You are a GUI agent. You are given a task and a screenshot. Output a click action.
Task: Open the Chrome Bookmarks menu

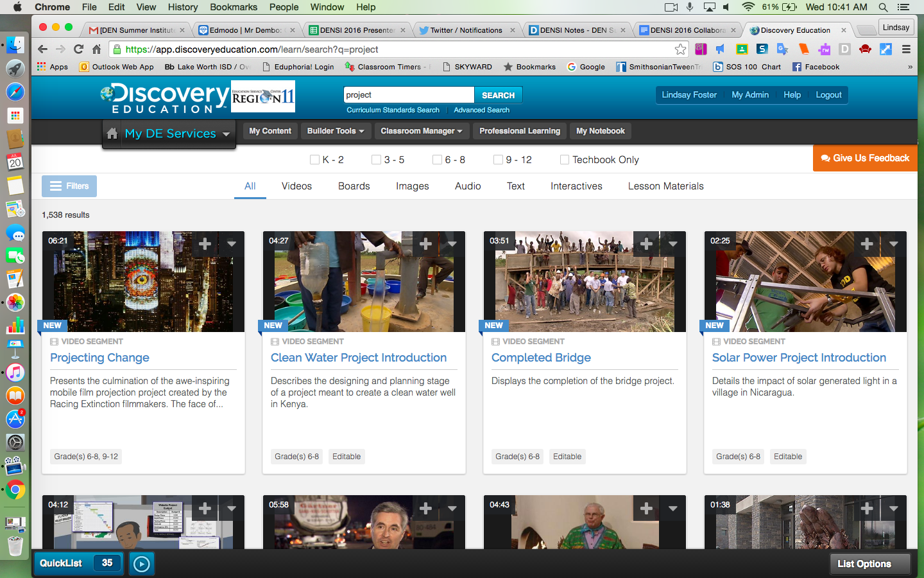coord(234,7)
